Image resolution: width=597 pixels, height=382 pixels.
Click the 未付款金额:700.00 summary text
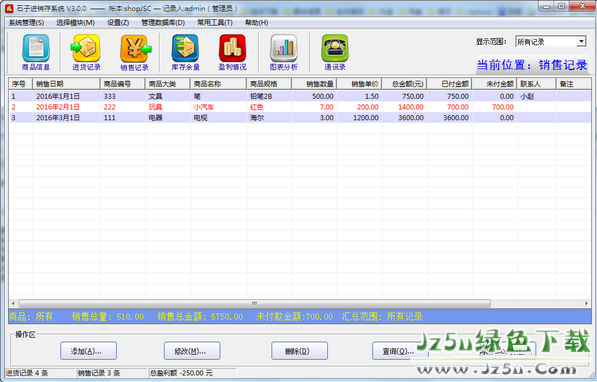click(x=294, y=316)
